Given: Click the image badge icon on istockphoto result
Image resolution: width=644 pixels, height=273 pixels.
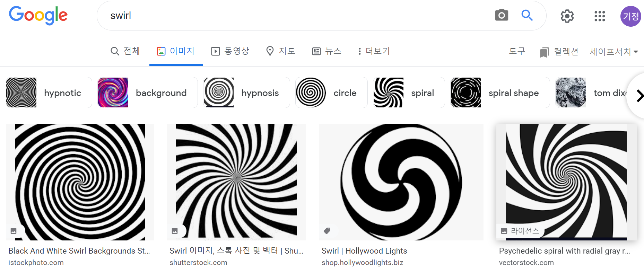Looking at the screenshot, I should click(14, 231).
